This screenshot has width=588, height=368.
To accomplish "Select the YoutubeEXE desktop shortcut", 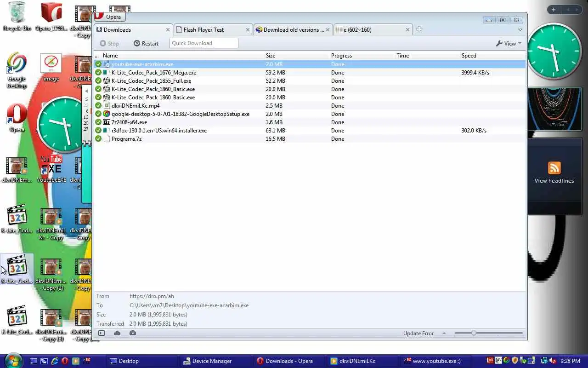I will click(x=51, y=169).
